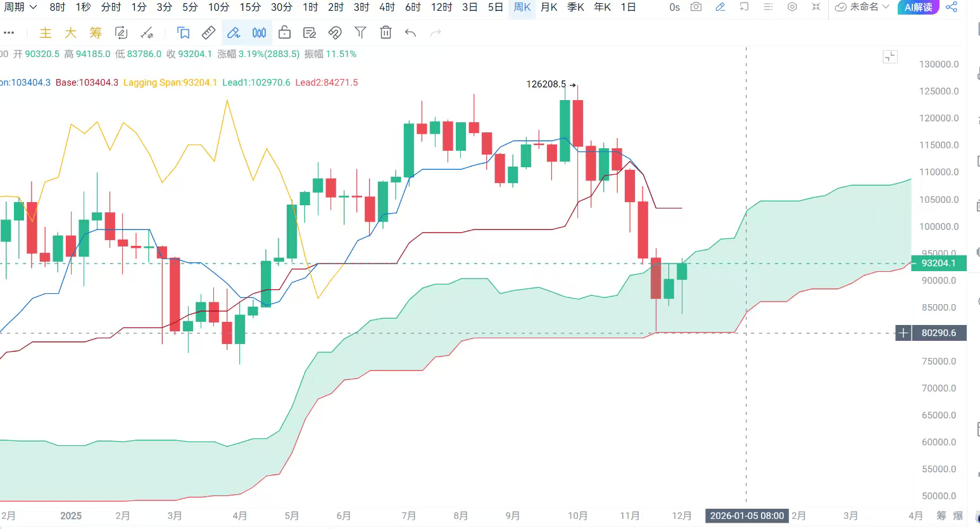Click the ruler measurement tool
980x529 pixels.
point(208,33)
